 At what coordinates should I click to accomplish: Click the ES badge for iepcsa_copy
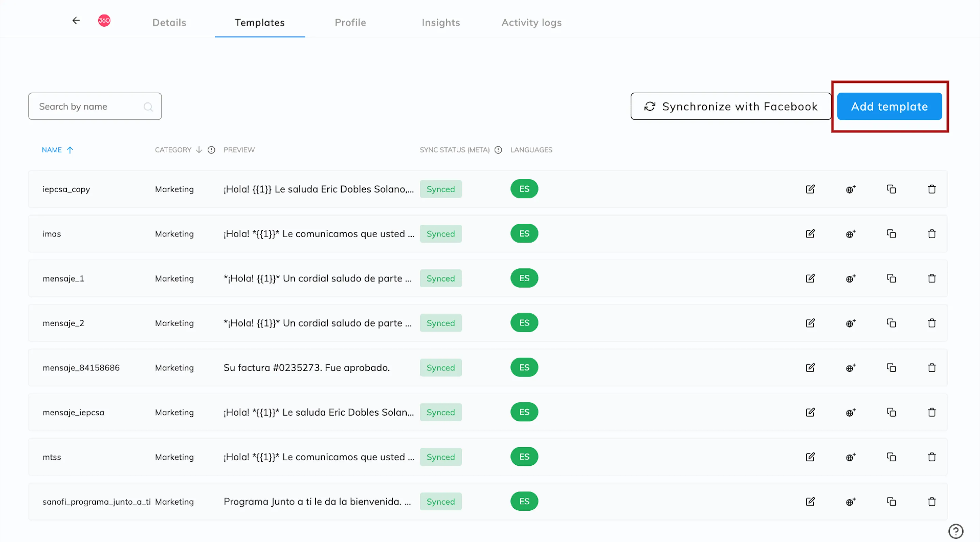coord(524,189)
